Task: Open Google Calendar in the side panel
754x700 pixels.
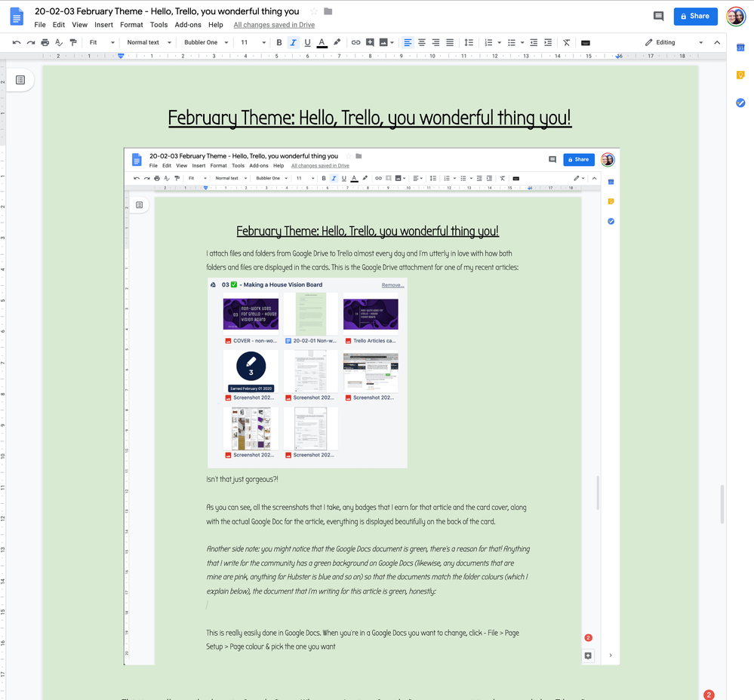Action: 740,48
